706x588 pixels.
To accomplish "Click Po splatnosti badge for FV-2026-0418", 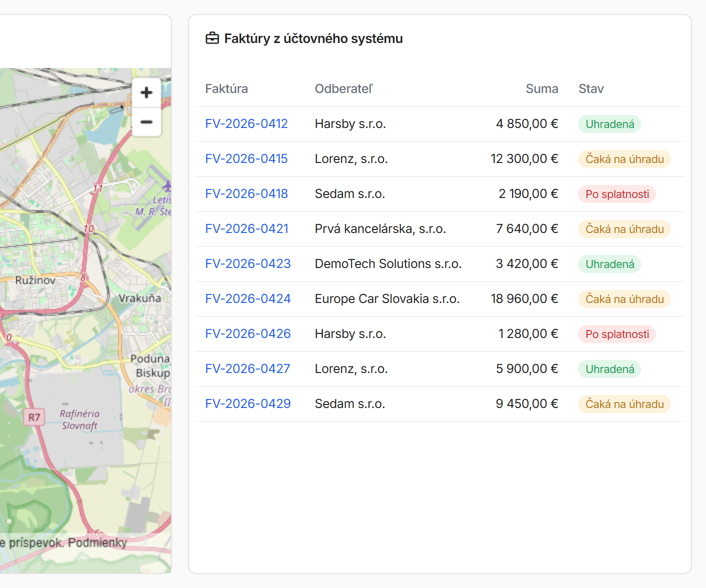I will point(617,194).
